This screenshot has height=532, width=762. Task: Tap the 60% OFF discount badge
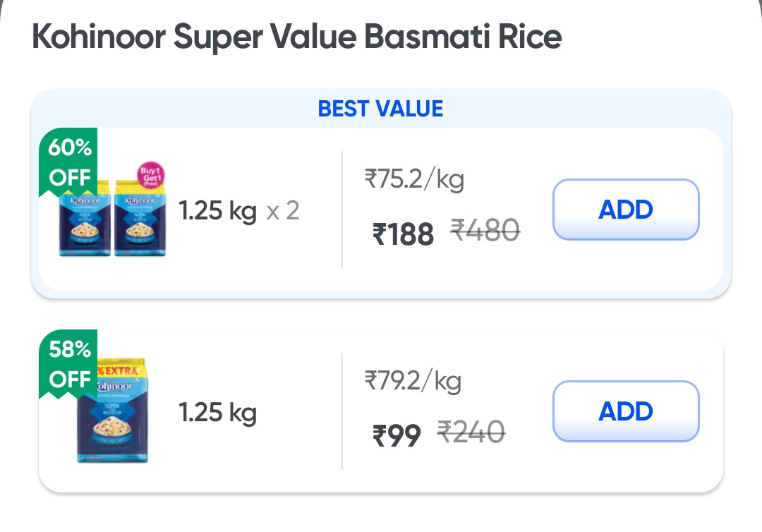click(x=69, y=162)
